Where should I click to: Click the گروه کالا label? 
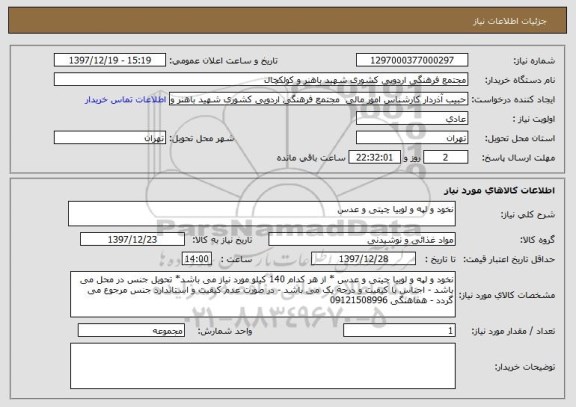tap(537, 240)
